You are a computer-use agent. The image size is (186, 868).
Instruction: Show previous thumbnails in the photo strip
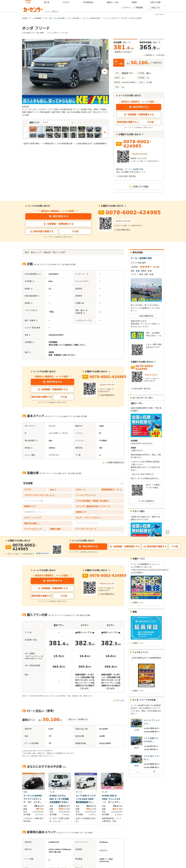[25, 132]
